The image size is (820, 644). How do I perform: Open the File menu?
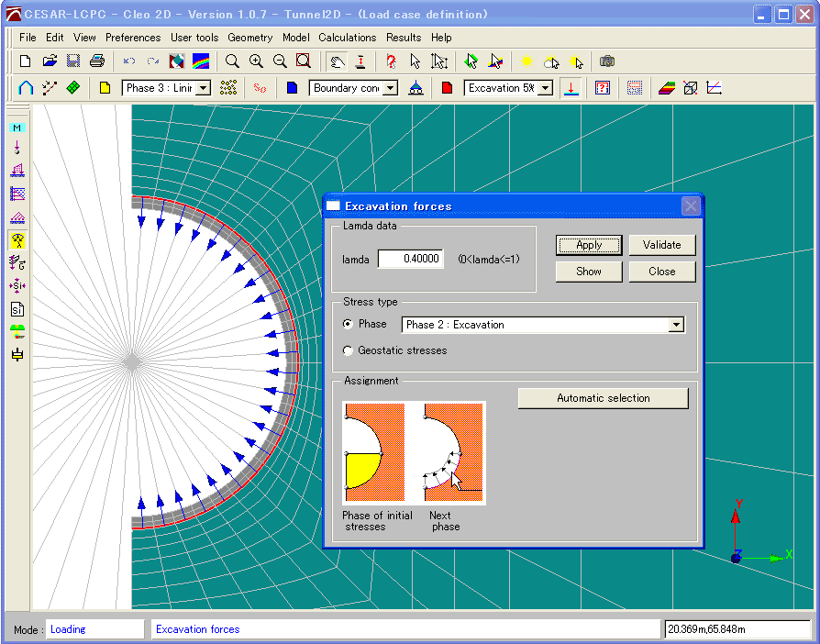(28, 38)
